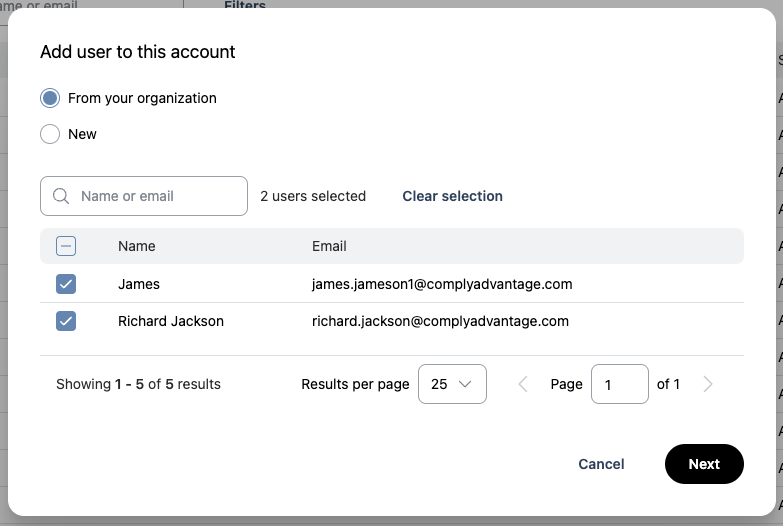Open the Results per page dropdown

pyautogui.click(x=452, y=384)
